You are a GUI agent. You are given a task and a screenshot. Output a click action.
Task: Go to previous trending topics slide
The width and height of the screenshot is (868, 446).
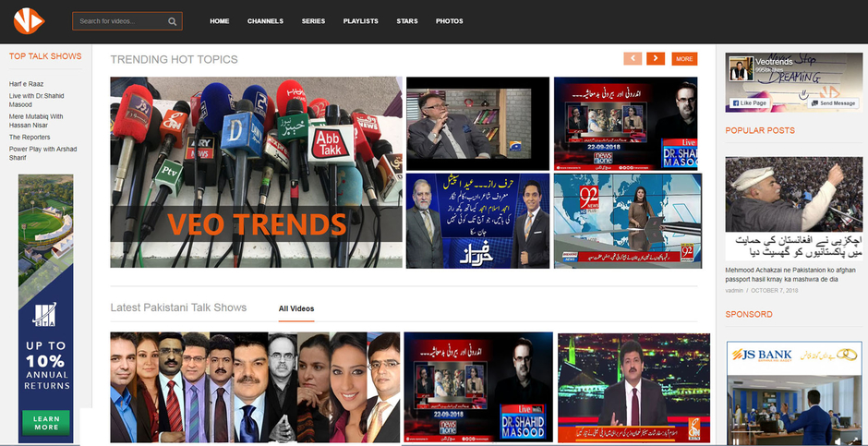point(633,59)
